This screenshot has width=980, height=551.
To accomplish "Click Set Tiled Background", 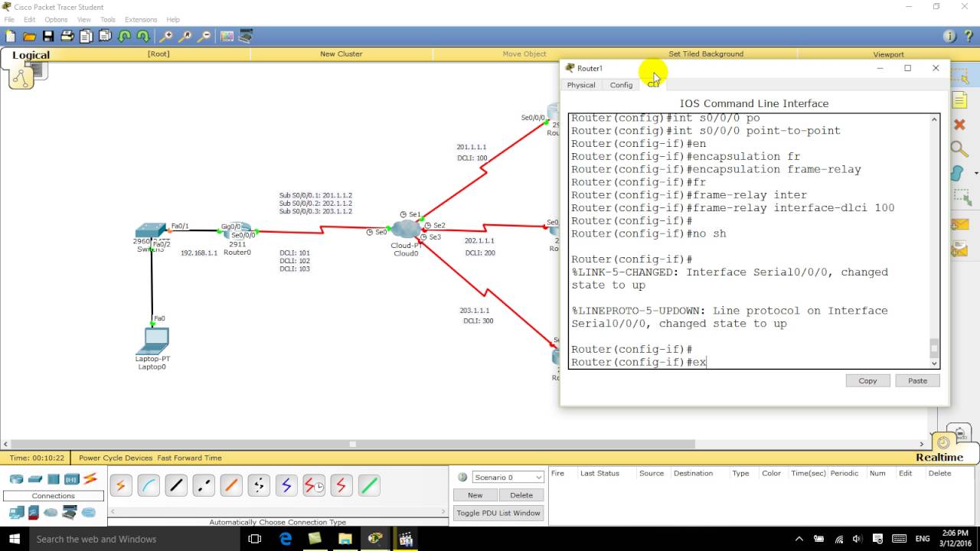I will (706, 54).
